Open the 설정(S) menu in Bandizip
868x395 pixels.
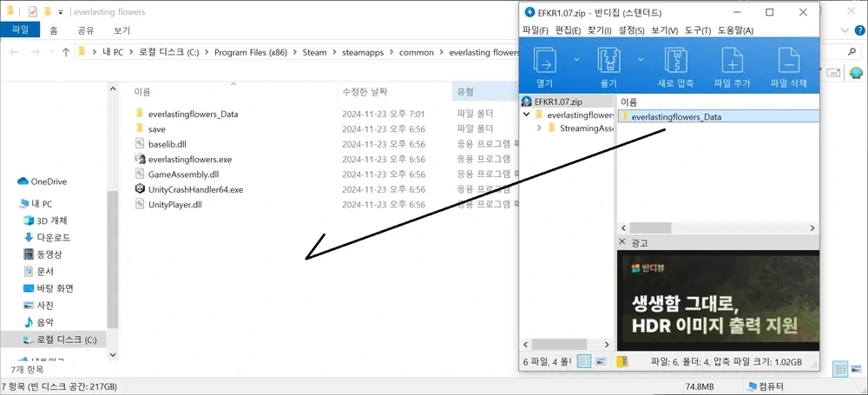[x=631, y=30]
